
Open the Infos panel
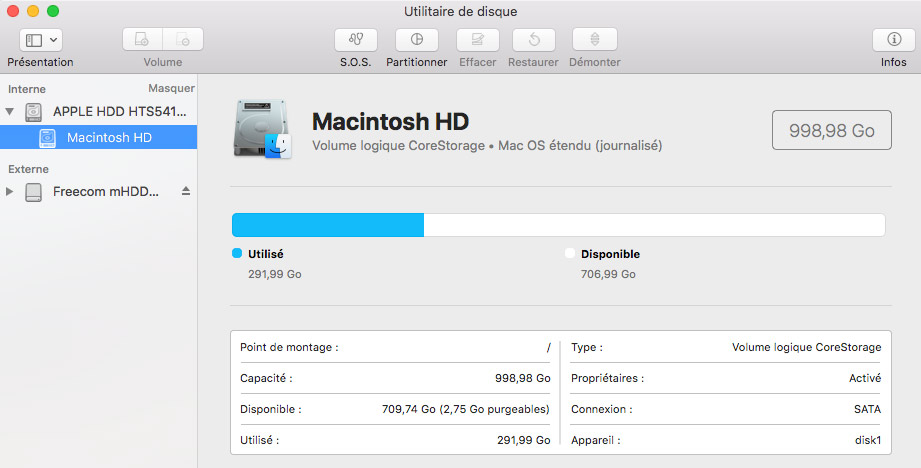point(893,39)
